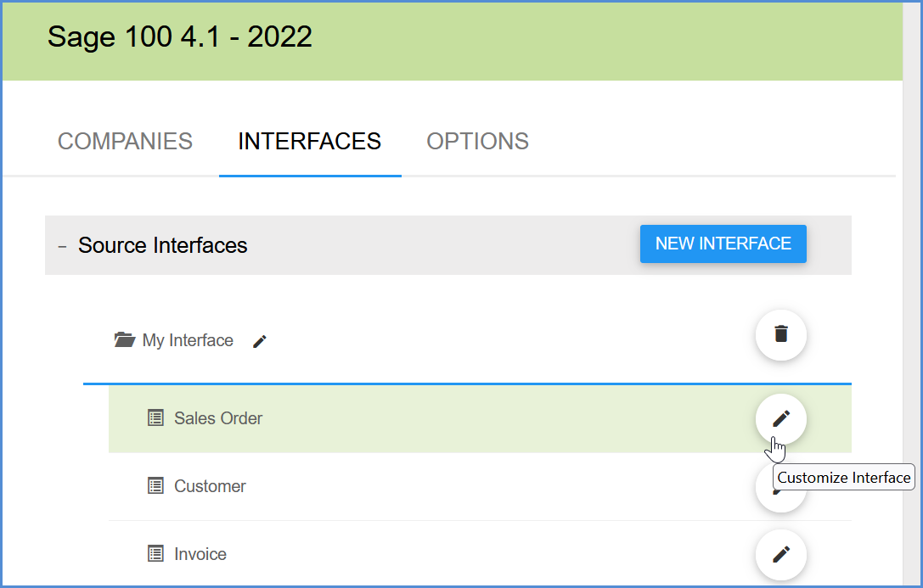923x588 pixels.
Task: Click the vertical scrollbar on the right edge
Action: tap(911, 297)
